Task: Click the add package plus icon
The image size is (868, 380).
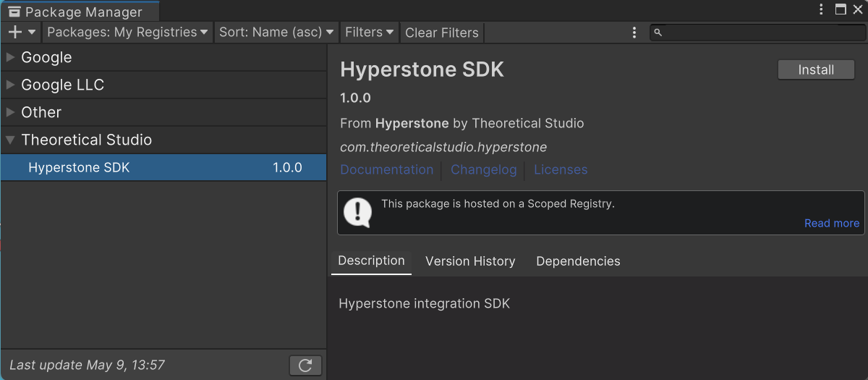Action: 15,32
